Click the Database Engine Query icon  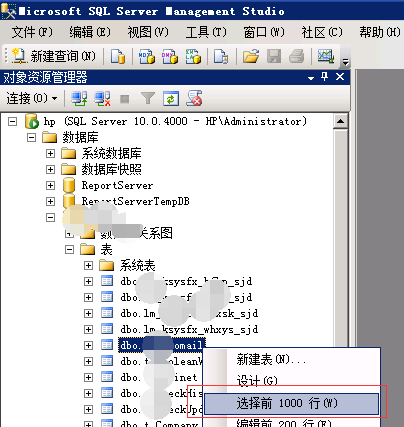coord(118,56)
